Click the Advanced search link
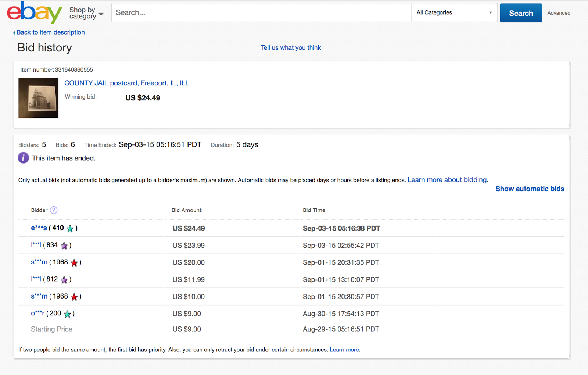Screen dimensions: 588x375 559,13
